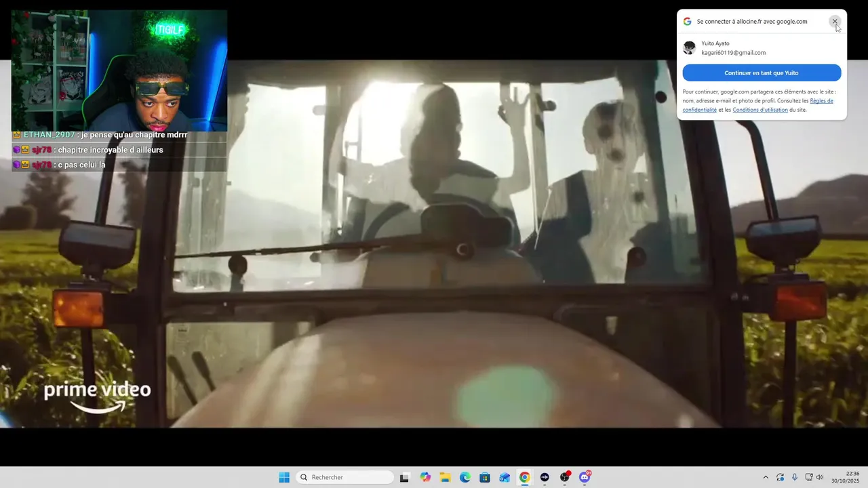Open Task View from the taskbar
Image resolution: width=868 pixels, height=488 pixels.
(x=404, y=477)
